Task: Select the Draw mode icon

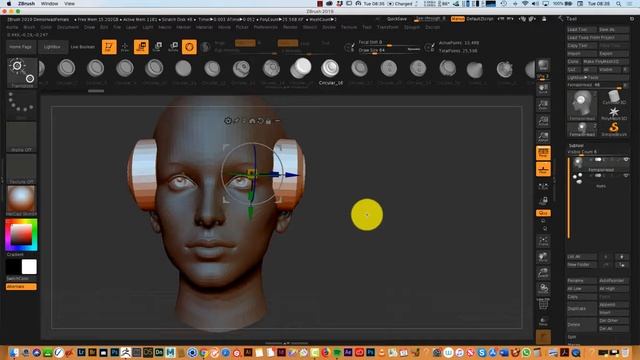Action: click(125, 47)
